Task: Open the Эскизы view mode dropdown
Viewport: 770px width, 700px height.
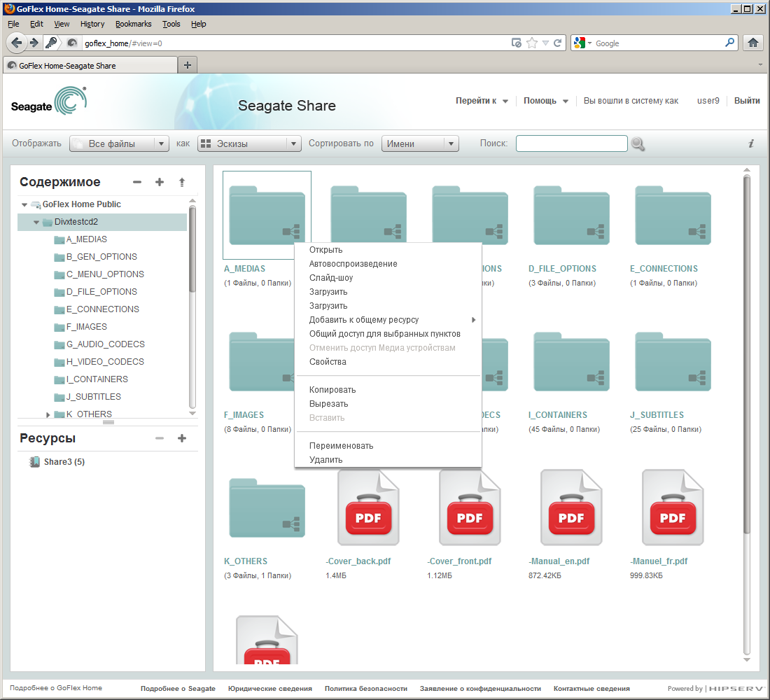Action: point(249,143)
